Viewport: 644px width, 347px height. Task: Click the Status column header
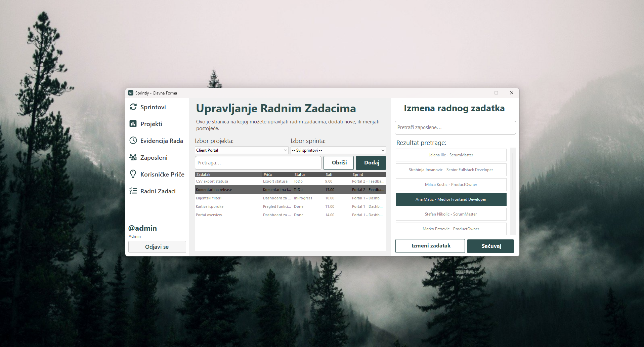(x=308, y=175)
